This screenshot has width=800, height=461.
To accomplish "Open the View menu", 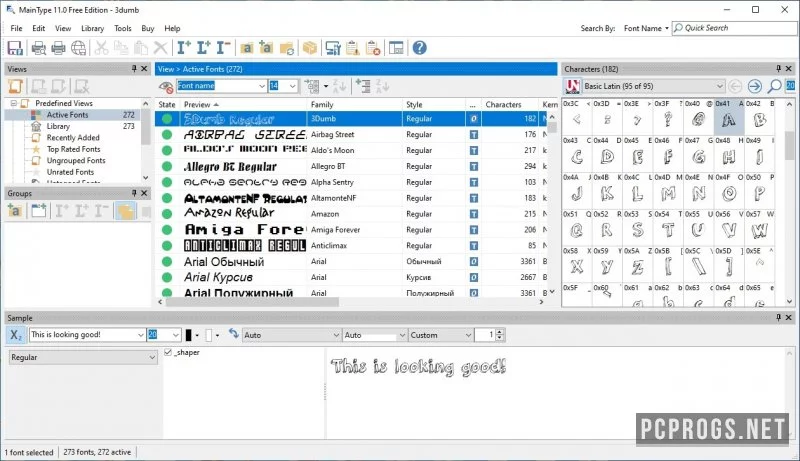I will pos(63,29).
